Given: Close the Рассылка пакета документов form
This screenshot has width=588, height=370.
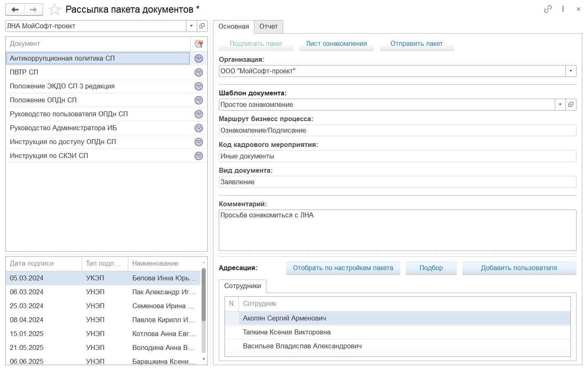Looking at the screenshot, I should [x=579, y=9].
